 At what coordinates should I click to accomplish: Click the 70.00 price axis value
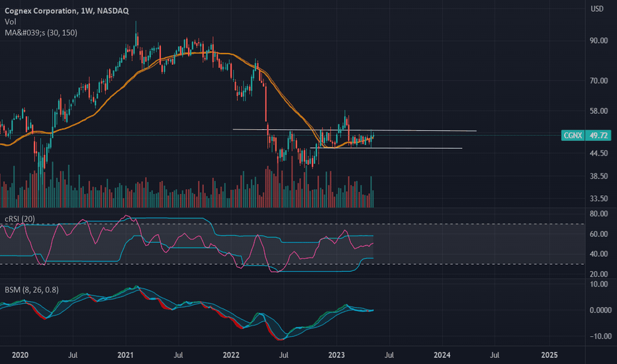[598, 81]
